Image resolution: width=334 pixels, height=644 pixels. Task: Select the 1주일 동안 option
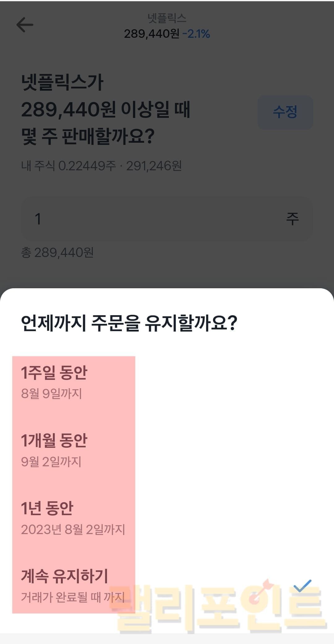(x=54, y=373)
